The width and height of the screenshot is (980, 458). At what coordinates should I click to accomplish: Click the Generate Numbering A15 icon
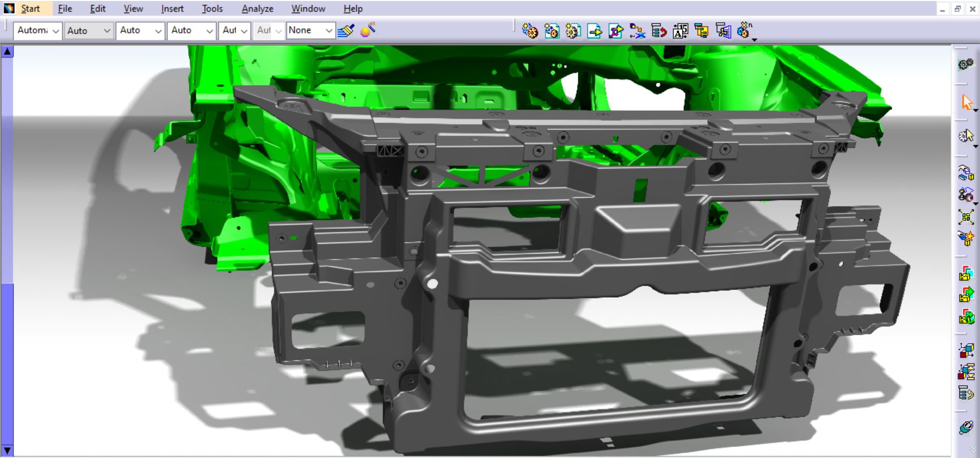[x=680, y=31]
